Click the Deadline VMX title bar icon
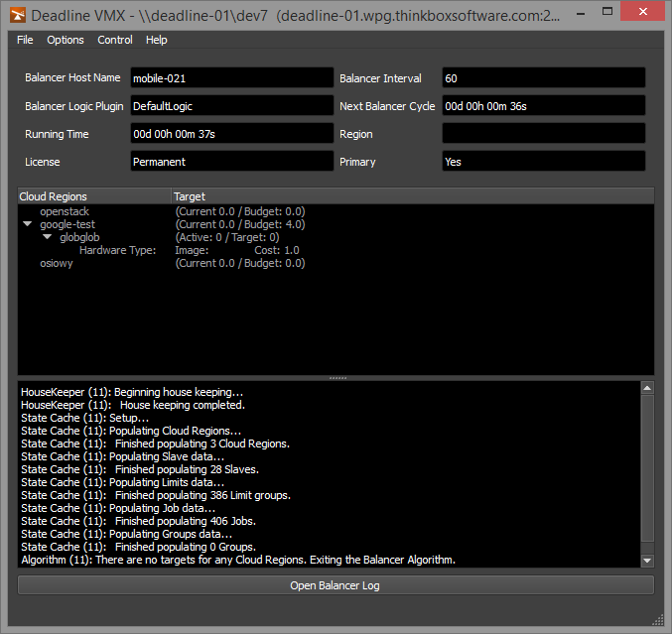 tap(15, 16)
